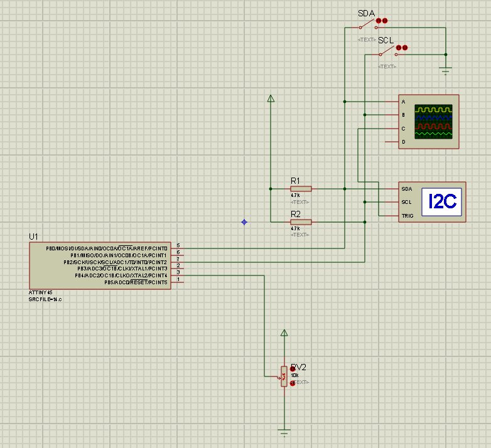Screen dimensions: 491x448
Task: Click the SRCFILE property text under U1
Action: [x=45, y=299]
